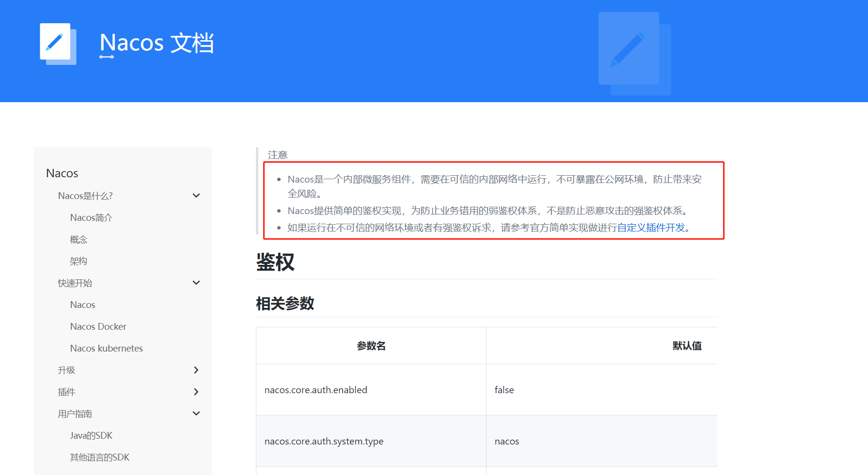Select the 用户指南 sidebar heading
Screen dimensions: 868x475
click(75, 414)
